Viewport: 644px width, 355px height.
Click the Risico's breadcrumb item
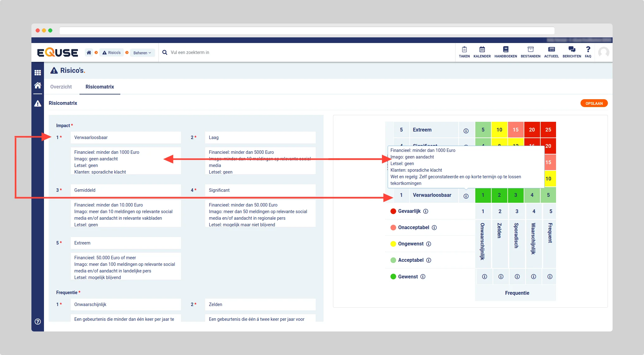[112, 53]
